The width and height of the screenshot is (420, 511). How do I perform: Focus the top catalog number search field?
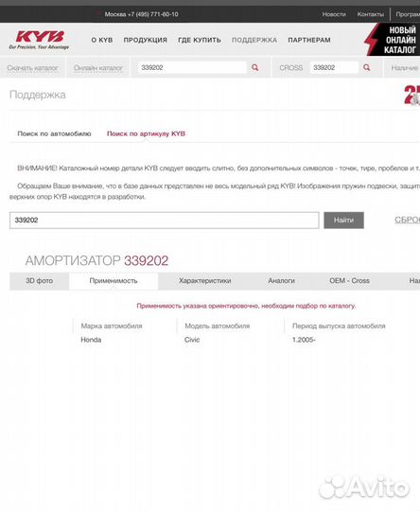[x=192, y=67]
